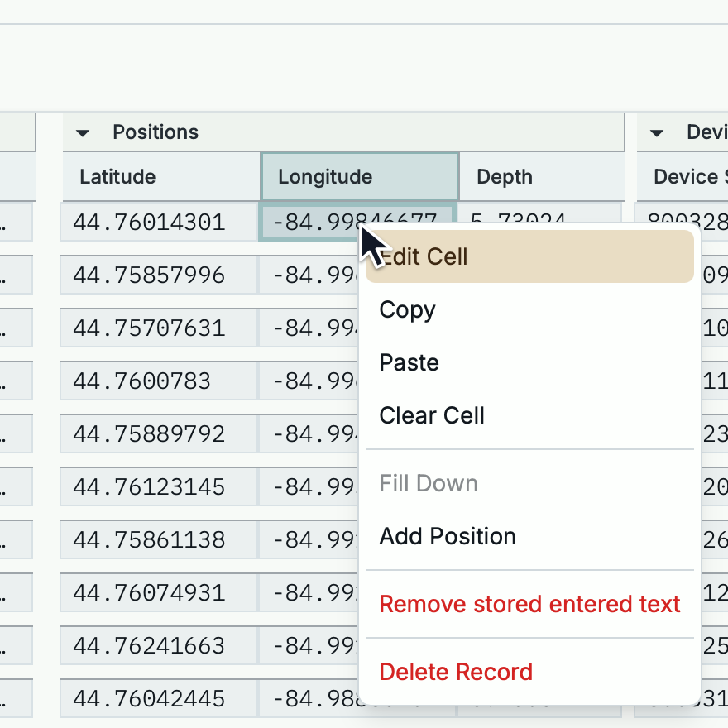The height and width of the screenshot is (728, 728).
Task: Click the Depth column header
Action: [x=542, y=177]
